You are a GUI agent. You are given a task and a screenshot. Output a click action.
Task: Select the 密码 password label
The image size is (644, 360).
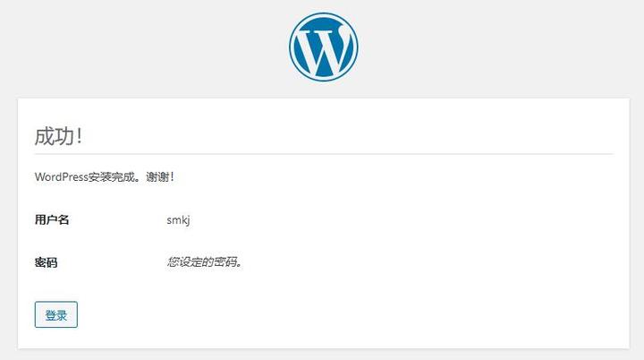coord(47,262)
